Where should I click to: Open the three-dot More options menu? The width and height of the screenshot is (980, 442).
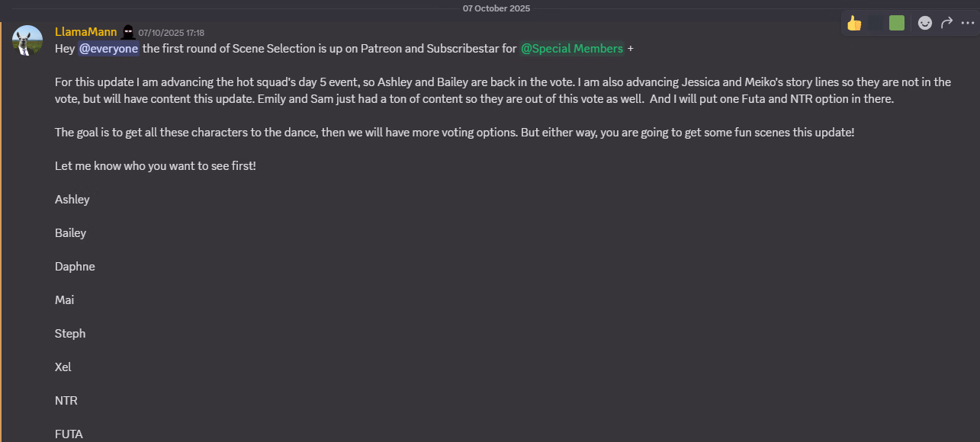point(968,23)
